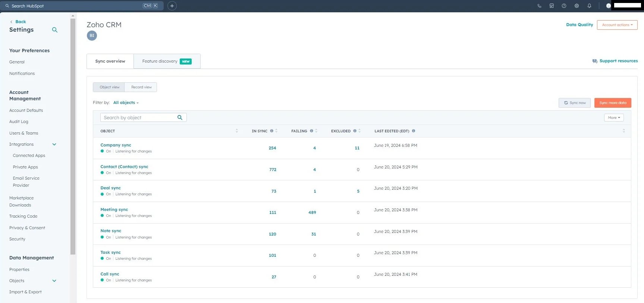Open Properties in sidebar
644x303 pixels.
[x=19, y=270]
